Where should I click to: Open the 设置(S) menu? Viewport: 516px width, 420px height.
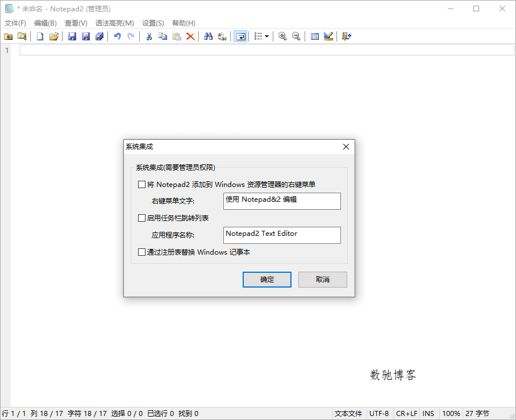pyautogui.click(x=153, y=23)
